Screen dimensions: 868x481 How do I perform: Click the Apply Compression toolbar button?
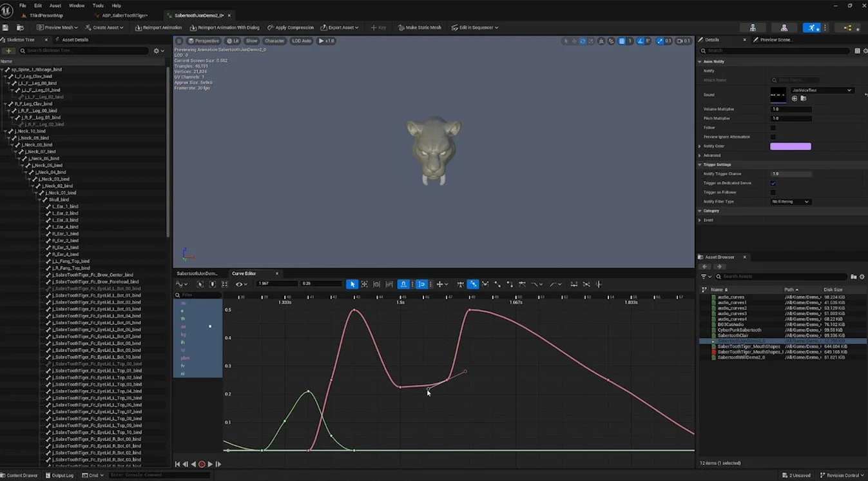291,28
